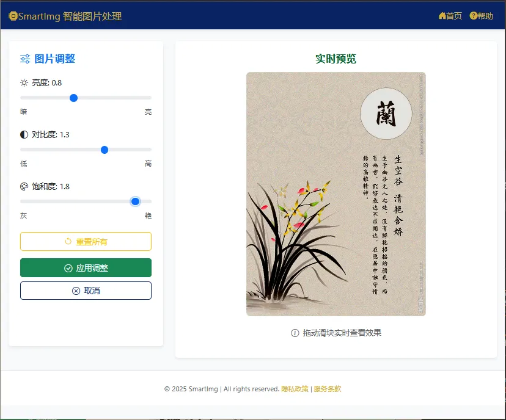Click the half-circle contrast icon
The image size is (506, 420).
(x=24, y=134)
